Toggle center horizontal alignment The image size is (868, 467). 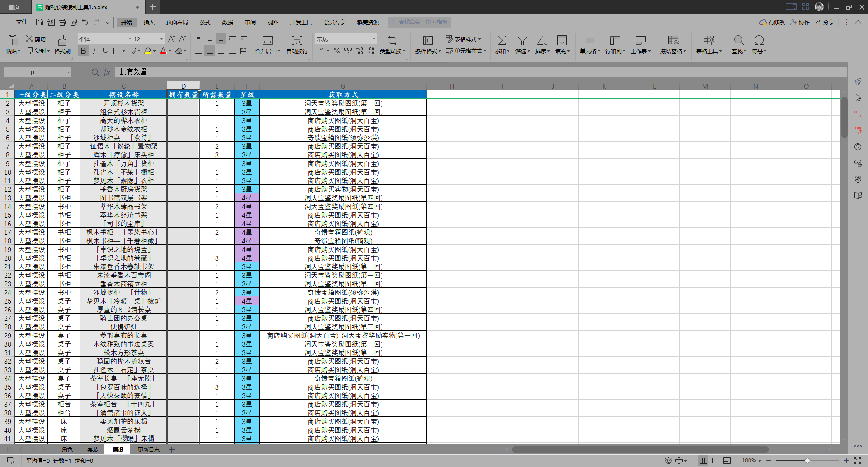coord(209,51)
